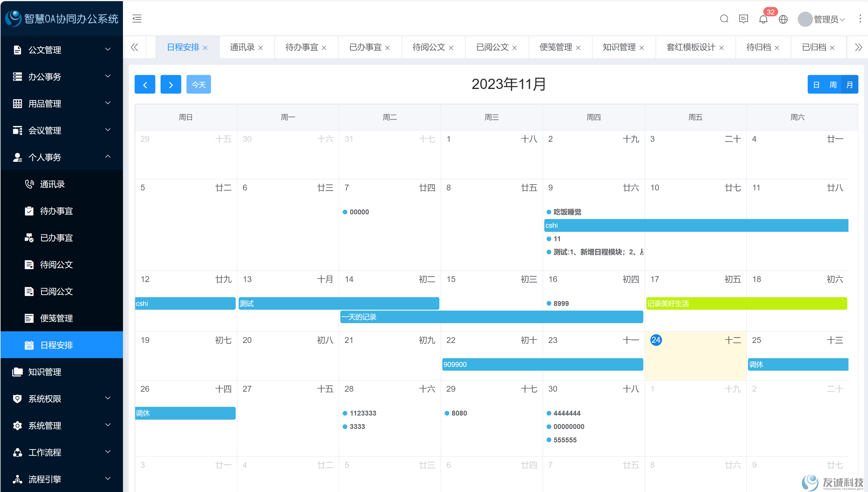
Task: Expand the 系统权限 menu
Action: pyautogui.click(x=62, y=399)
